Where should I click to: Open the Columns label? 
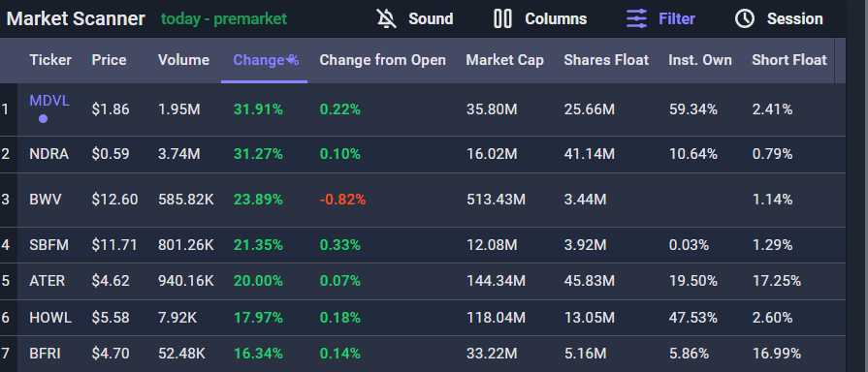click(x=556, y=18)
